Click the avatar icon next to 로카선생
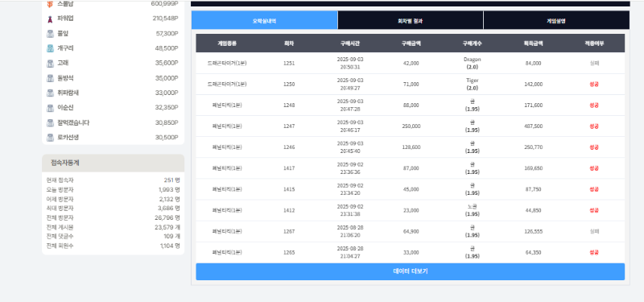 50,137
